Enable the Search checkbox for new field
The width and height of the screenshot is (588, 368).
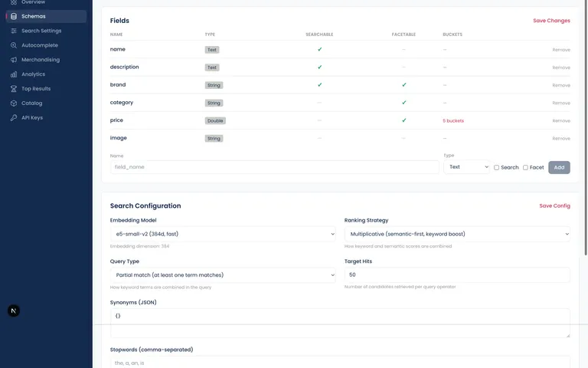click(497, 167)
